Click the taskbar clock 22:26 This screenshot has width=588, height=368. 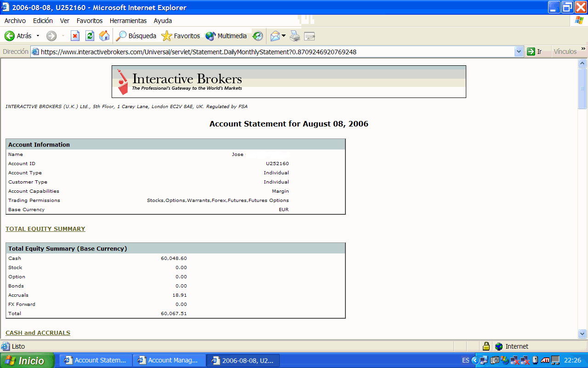(572, 361)
